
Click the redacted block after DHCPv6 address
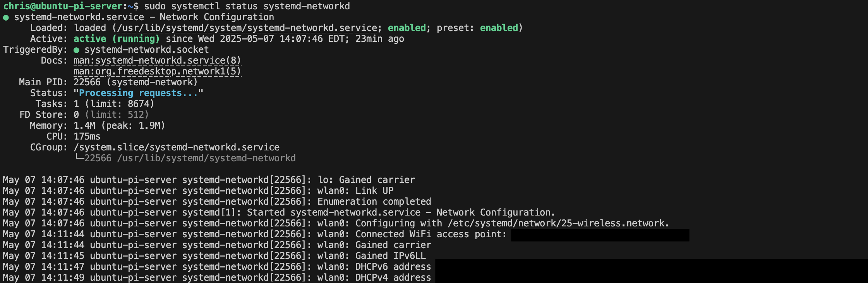[x=650, y=267]
